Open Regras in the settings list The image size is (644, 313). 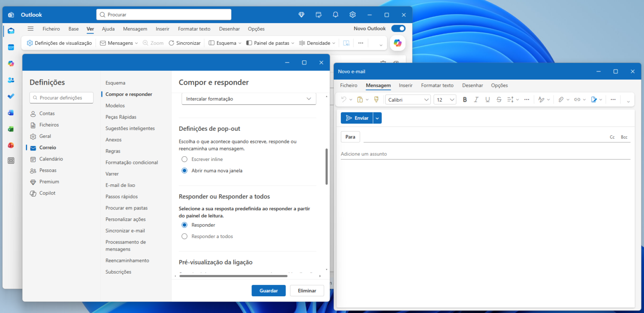pyautogui.click(x=113, y=151)
